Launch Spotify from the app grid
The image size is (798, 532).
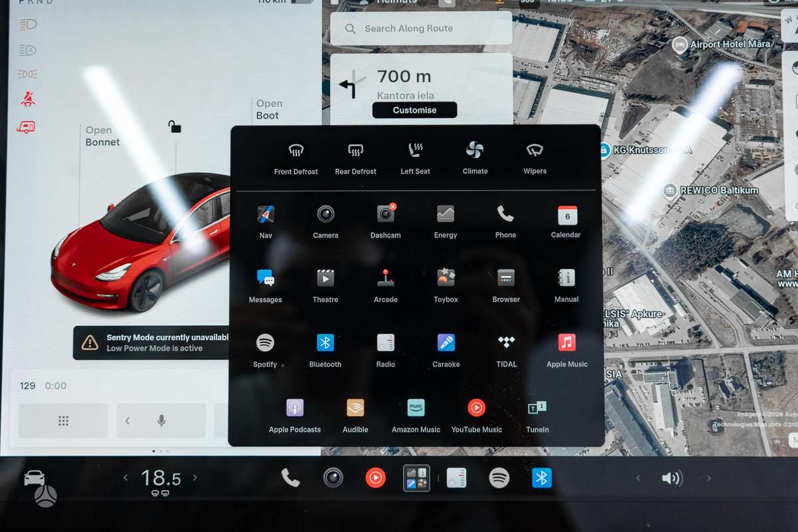pos(265,351)
